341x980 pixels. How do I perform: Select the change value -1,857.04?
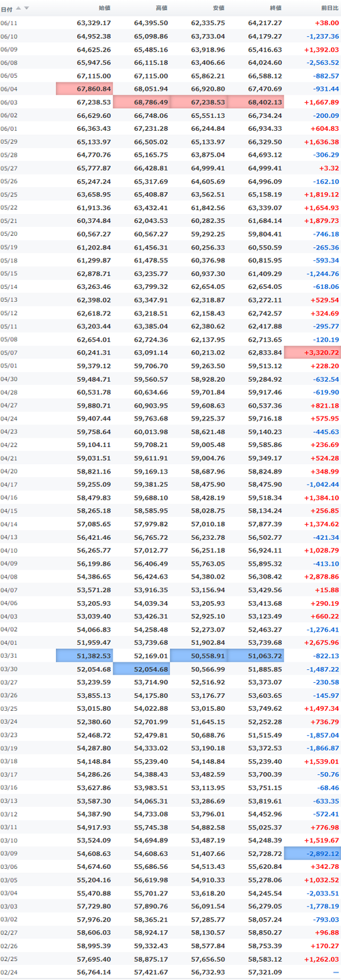323,734
